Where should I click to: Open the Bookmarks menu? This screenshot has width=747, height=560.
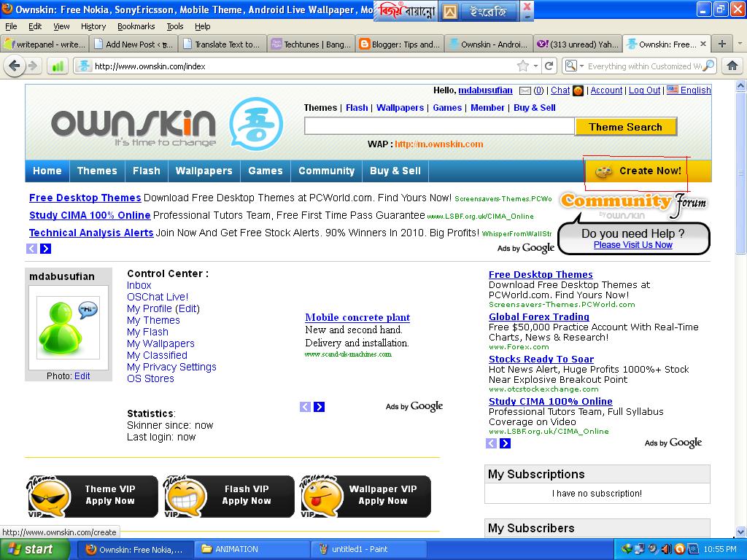coord(136,26)
